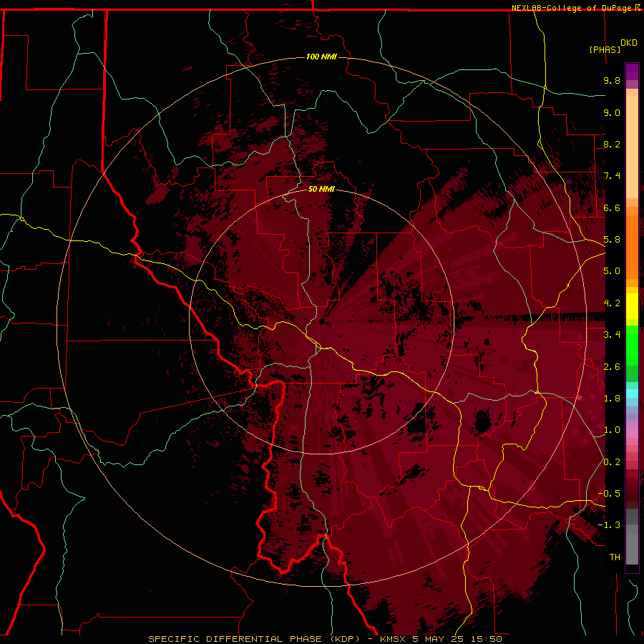Click the DKD product label
Viewport: 644px width, 644px height.
[x=629, y=43]
